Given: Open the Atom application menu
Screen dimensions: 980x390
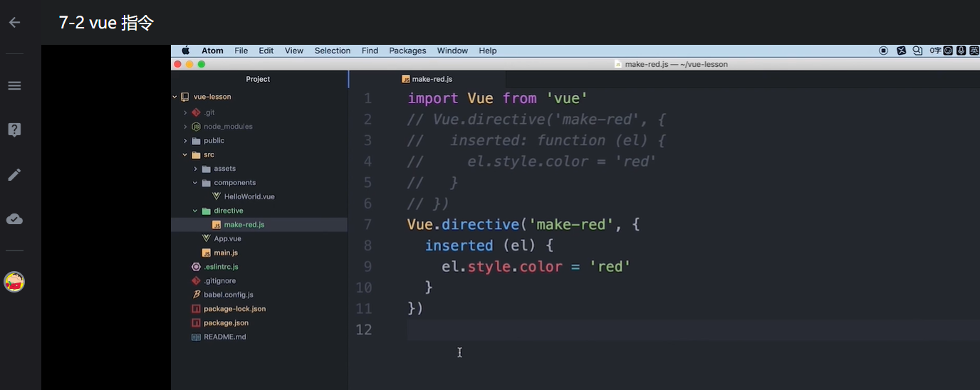Looking at the screenshot, I should tap(212, 51).
